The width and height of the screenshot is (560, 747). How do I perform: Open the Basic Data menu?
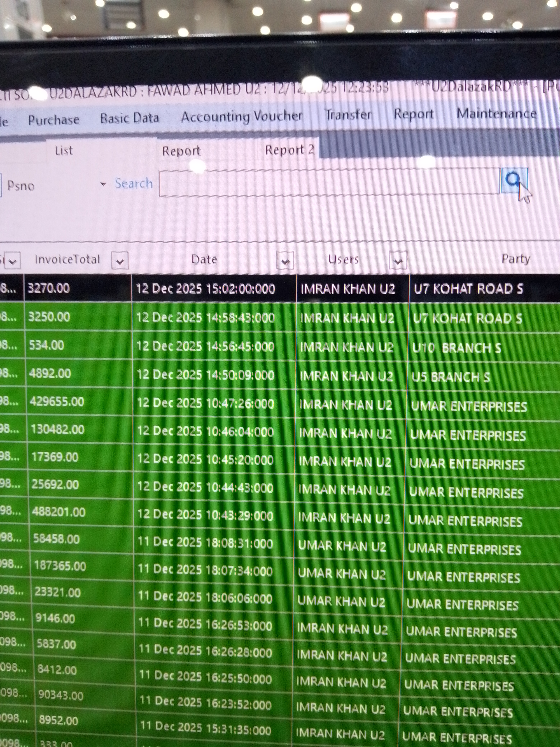[130, 118]
